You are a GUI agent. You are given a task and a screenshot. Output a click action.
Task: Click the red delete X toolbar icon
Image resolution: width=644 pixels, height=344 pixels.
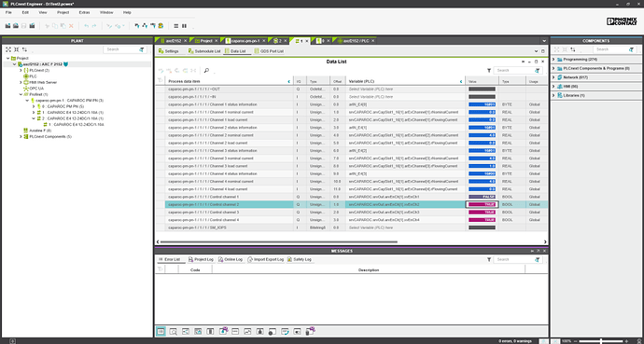click(71, 26)
